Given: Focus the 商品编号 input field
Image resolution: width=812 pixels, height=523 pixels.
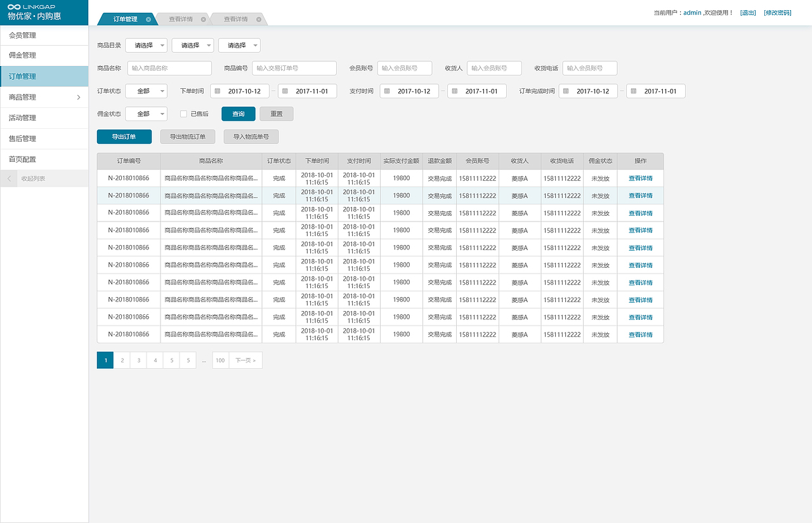Looking at the screenshot, I should click(x=294, y=68).
